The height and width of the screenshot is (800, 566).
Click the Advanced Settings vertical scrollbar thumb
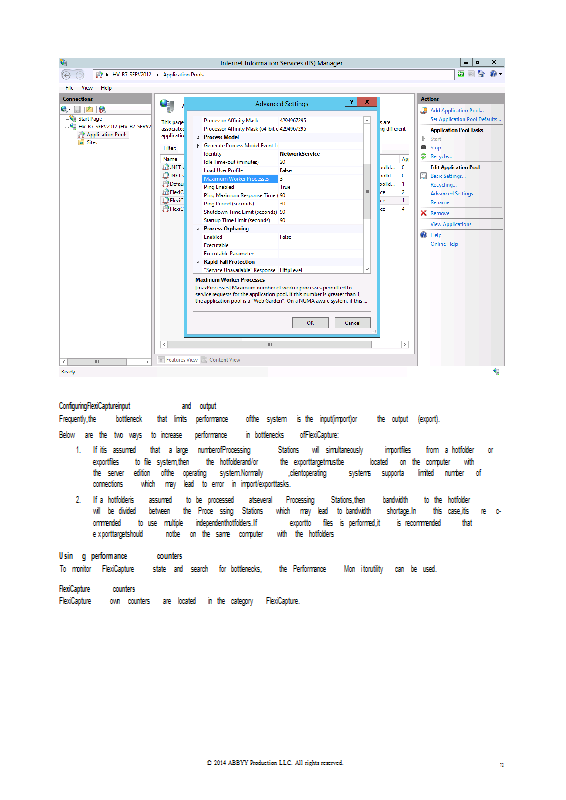tap(367, 191)
